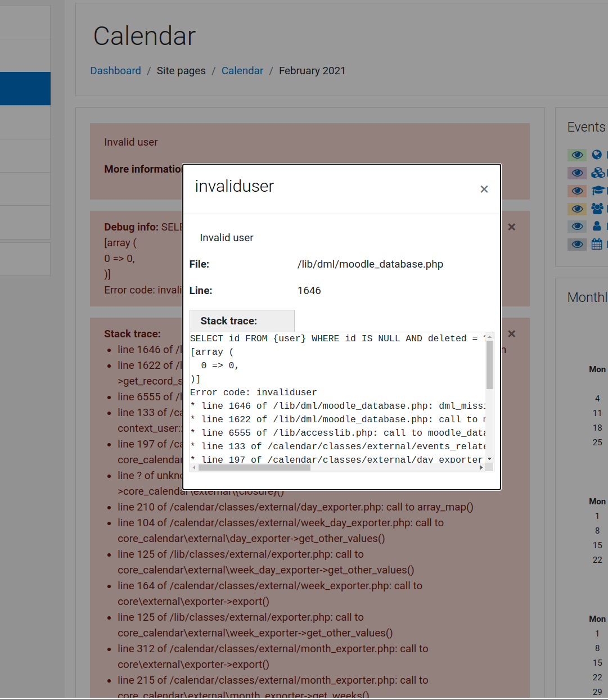The width and height of the screenshot is (608, 700).
Task: Hide category events via eye beside cubes icon
Action: tap(577, 173)
